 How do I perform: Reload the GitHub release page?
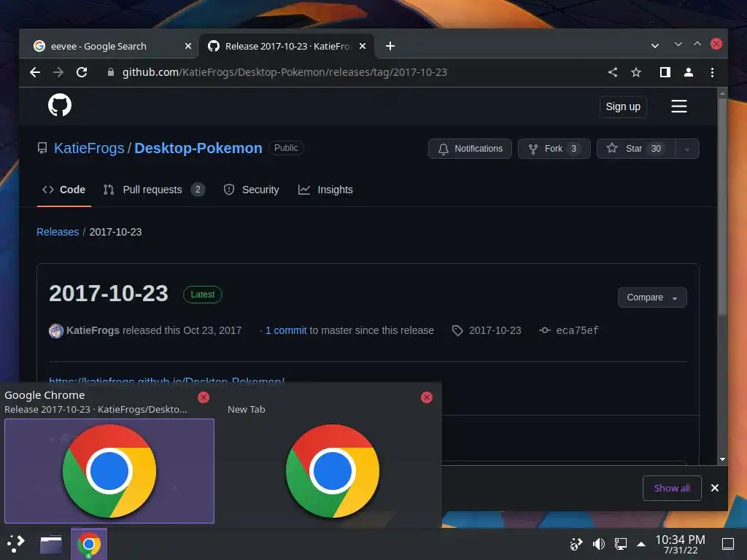pyautogui.click(x=82, y=72)
